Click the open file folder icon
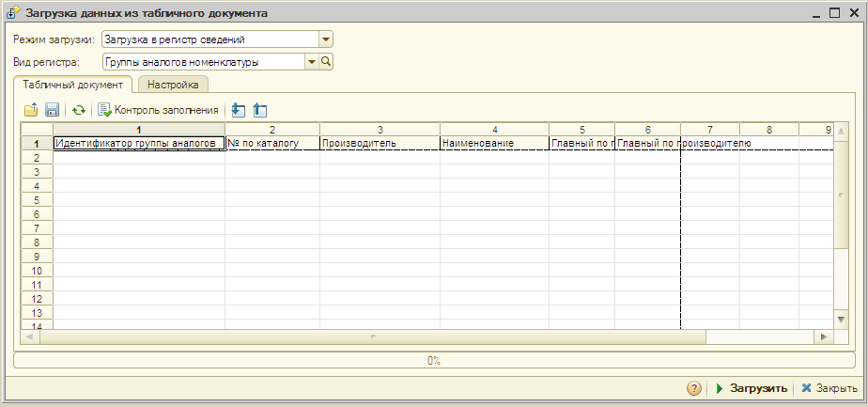 coord(31,110)
